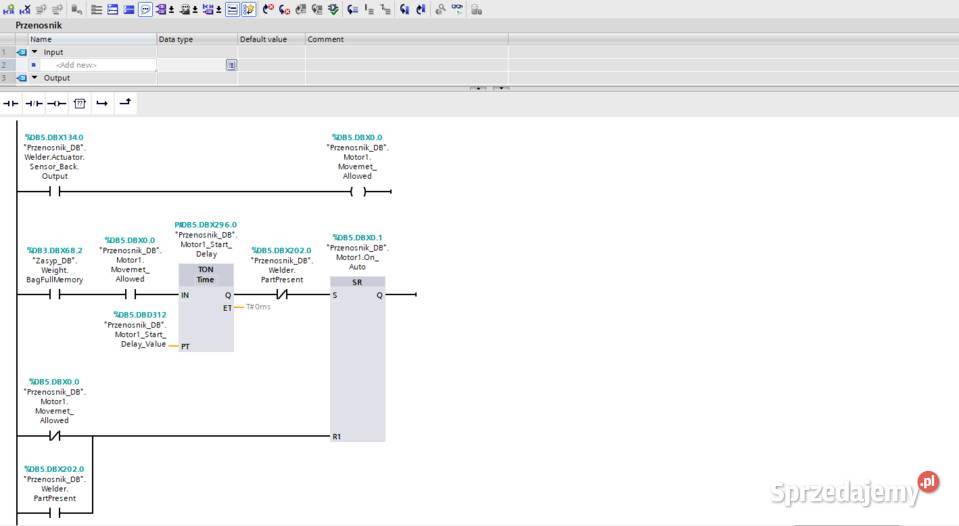Click the last toolbar icon on right

tap(476, 9)
